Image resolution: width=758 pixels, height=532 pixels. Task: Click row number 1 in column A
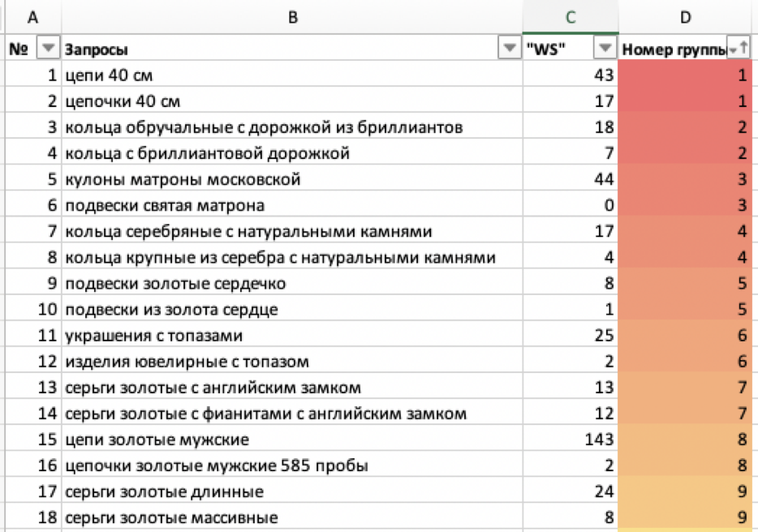pyautogui.click(x=33, y=75)
